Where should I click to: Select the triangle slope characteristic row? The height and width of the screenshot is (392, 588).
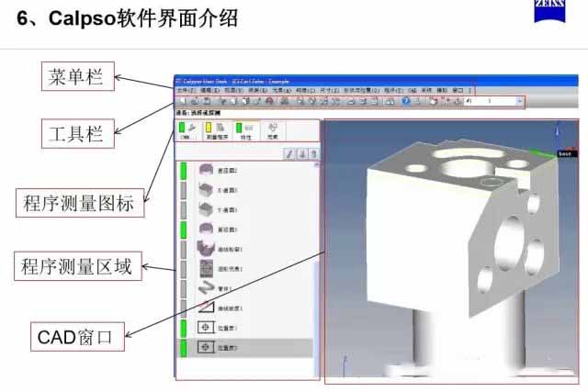[245, 308]
